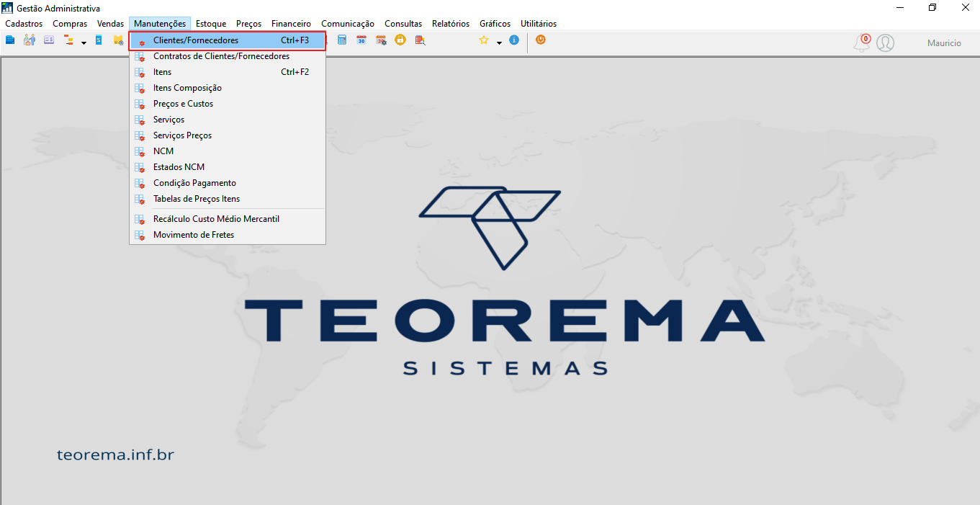Open the Utilitários menu

point(539,24)
